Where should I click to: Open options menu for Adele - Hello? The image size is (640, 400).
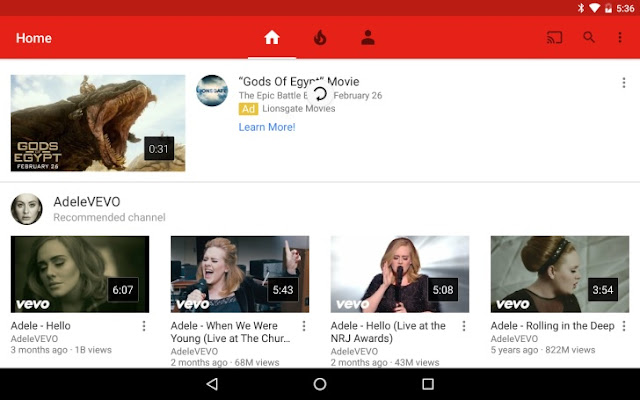click(x=144, y=326)
